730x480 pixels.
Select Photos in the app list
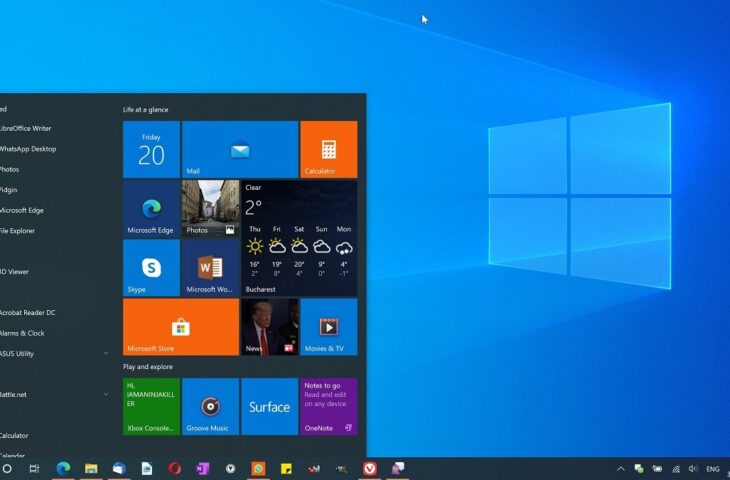tap(9, 169)
